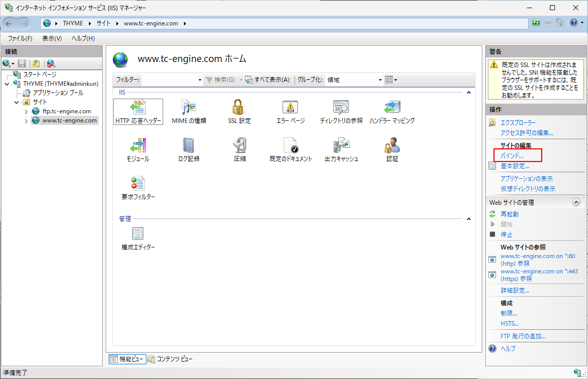The height and width of the screenshot is (379, 588).
Task: Switch to 機能ビュー tab
Action: (128, 359)
